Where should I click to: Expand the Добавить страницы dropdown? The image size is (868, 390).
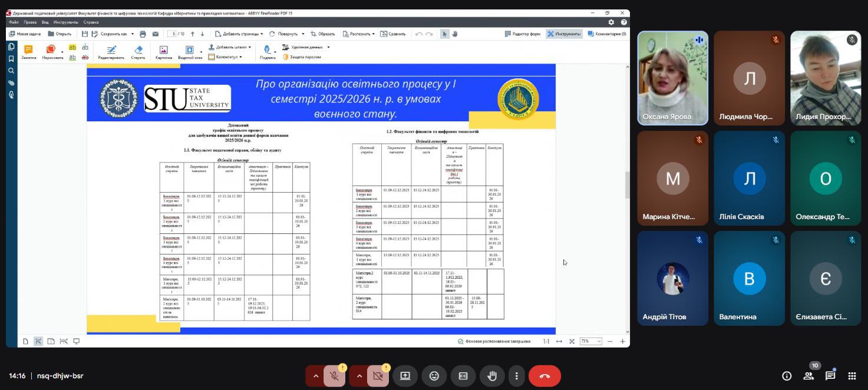point(237,34)
